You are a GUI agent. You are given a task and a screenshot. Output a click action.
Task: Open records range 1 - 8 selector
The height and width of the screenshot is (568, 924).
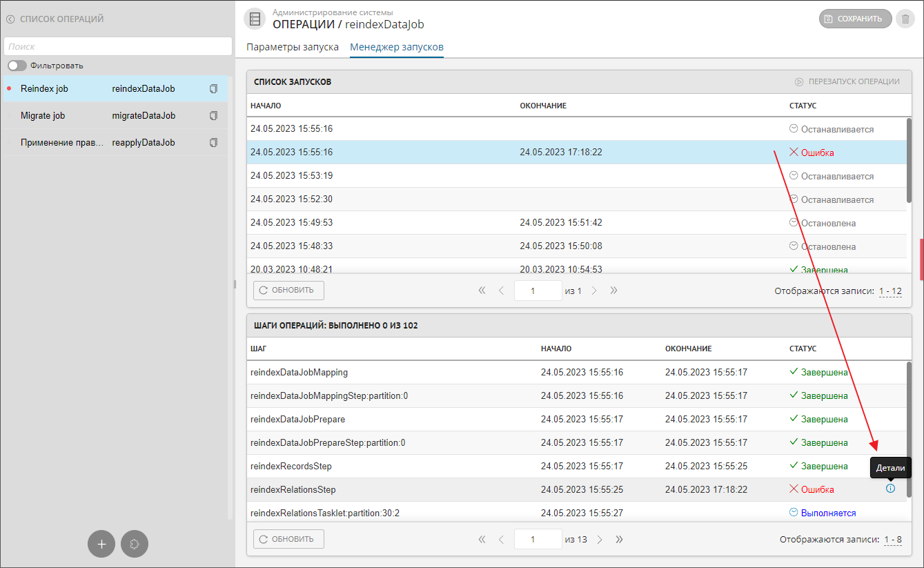coord(892,540)
